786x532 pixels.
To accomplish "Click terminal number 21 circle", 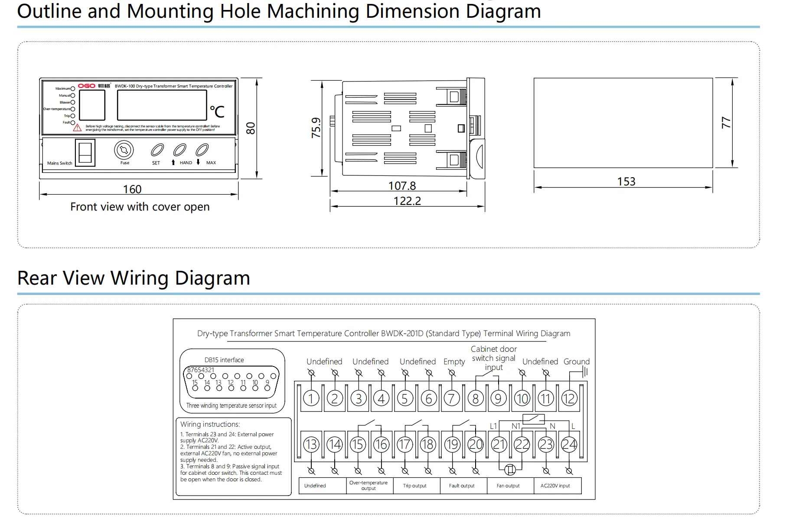I will click(499, 444).
